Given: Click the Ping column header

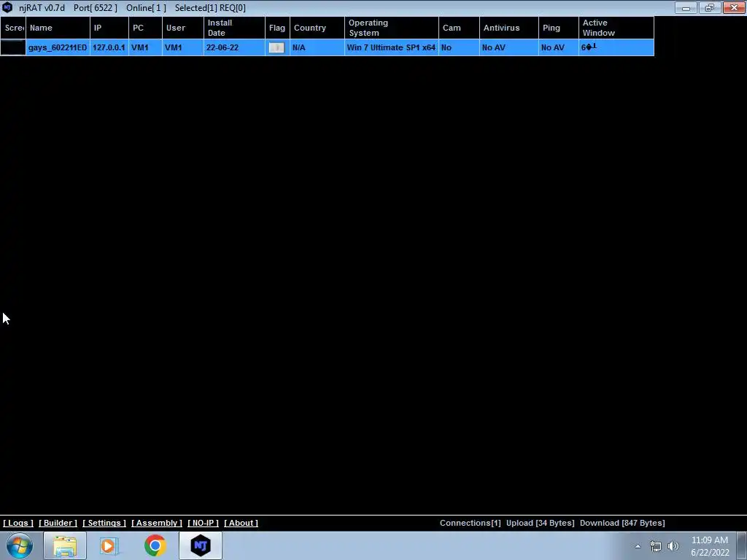Looking at the screenshot, I should [x=559, y=28].
